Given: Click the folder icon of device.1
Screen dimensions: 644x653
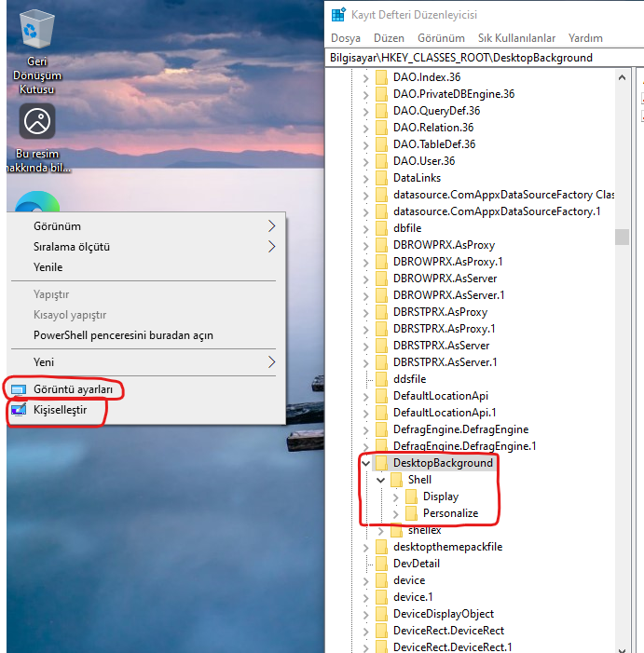Looking at the screenshot, I should (381, 598).
